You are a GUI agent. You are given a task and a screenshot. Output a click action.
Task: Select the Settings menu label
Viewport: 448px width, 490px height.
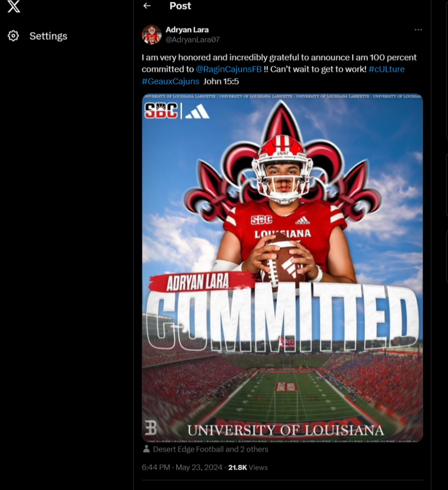coord(48,36)
